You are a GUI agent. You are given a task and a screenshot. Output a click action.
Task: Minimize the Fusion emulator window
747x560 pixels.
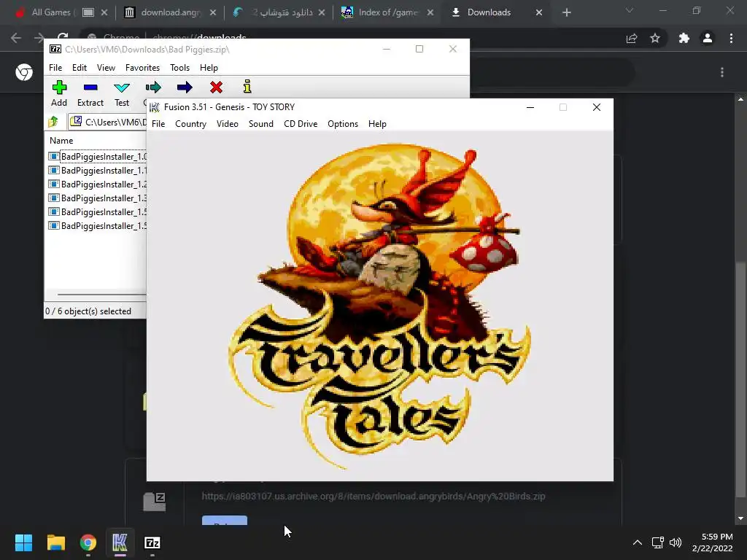[x=530, y=107]
